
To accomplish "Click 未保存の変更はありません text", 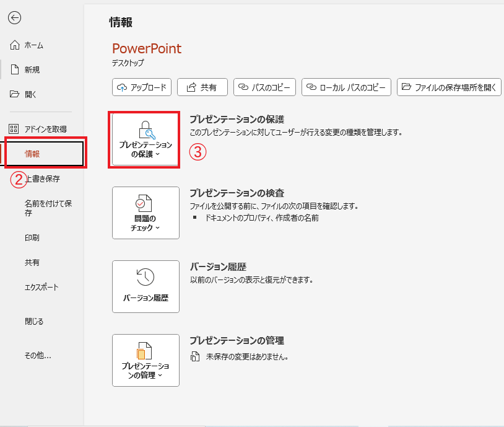I will (247, 357).
